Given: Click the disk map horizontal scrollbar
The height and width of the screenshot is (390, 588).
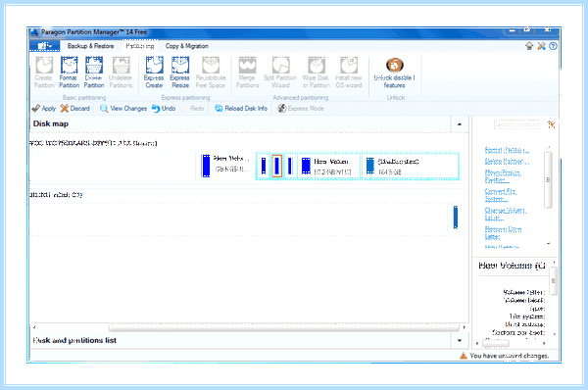Looking at the screenshot, I should [284, 327].
